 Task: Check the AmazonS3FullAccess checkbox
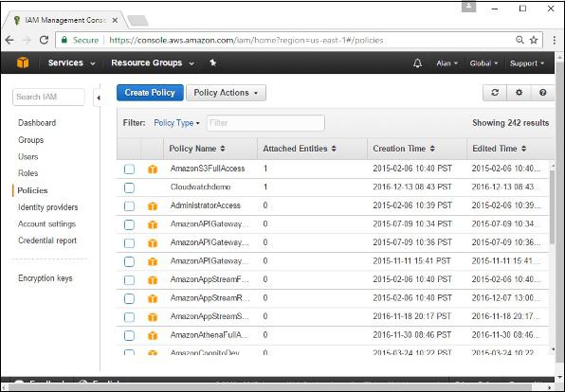(x=129, y=169)
